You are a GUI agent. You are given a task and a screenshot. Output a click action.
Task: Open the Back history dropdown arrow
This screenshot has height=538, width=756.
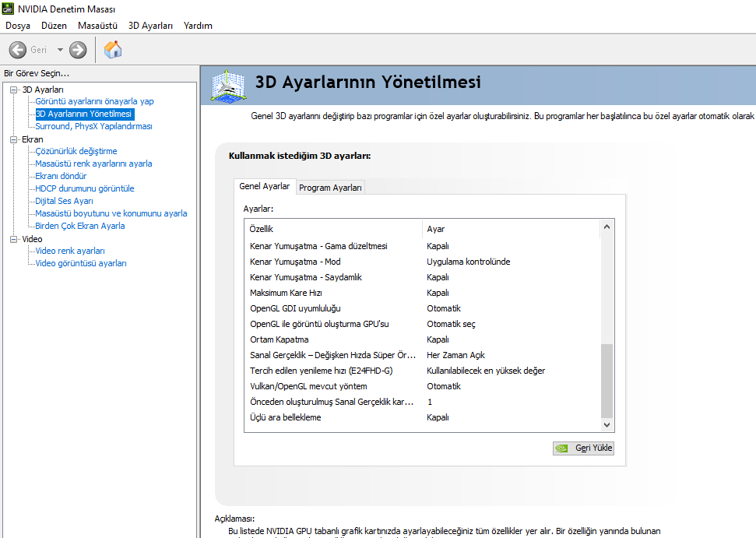tap(60, 50)
